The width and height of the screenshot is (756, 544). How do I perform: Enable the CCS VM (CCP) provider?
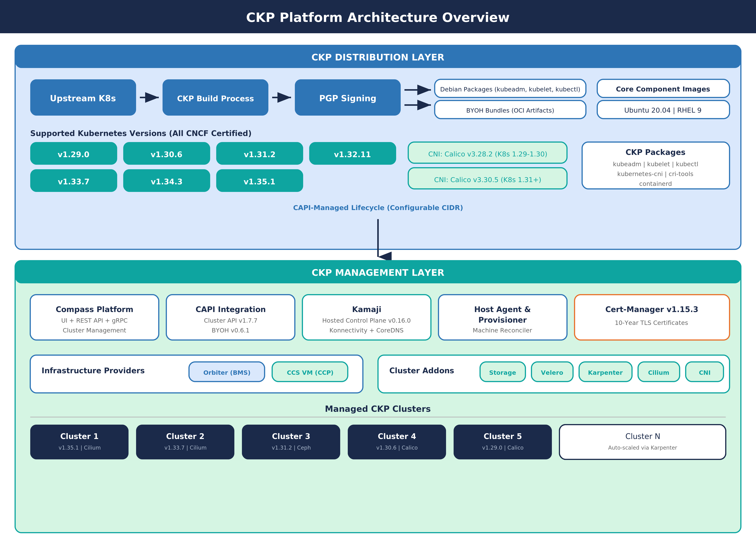click(x=310, y=372)
